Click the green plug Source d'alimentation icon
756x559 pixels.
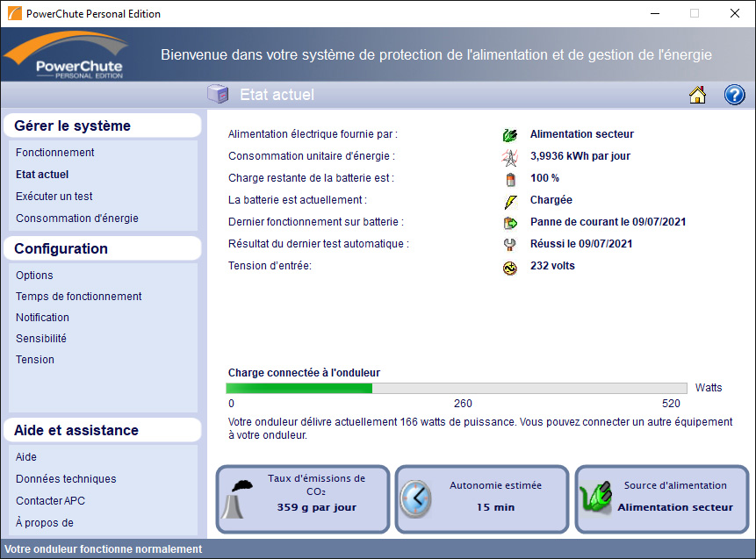pyautogui.click(x=596, y=497)
